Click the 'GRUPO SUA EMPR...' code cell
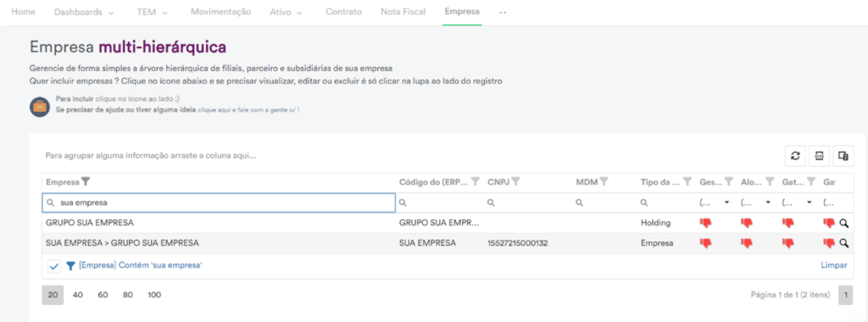 (x=439, y=223)
